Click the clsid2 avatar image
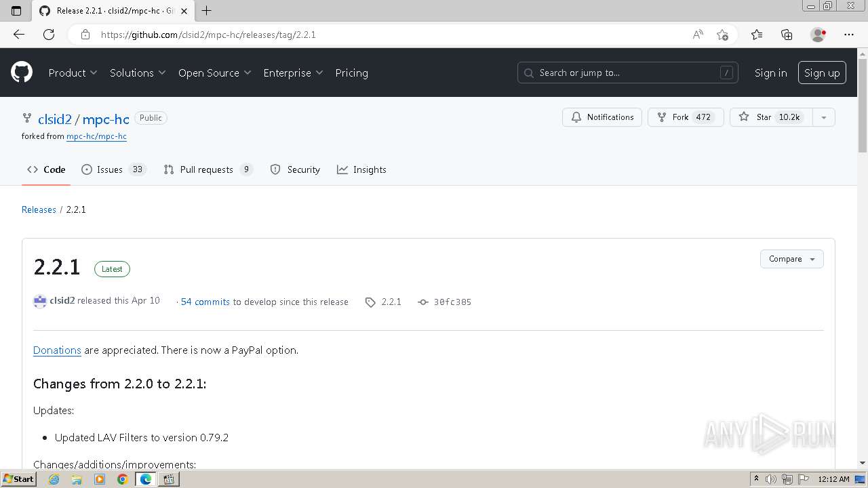 pyautogui.click(x=40, y=302)
